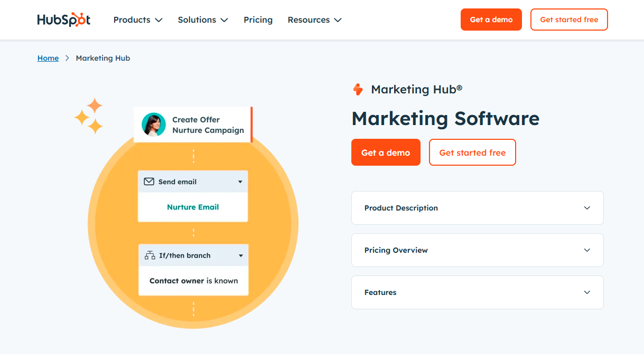644x362 pixels.
Task: Click the envelope icon beside Send email
Action: point(150,182)
